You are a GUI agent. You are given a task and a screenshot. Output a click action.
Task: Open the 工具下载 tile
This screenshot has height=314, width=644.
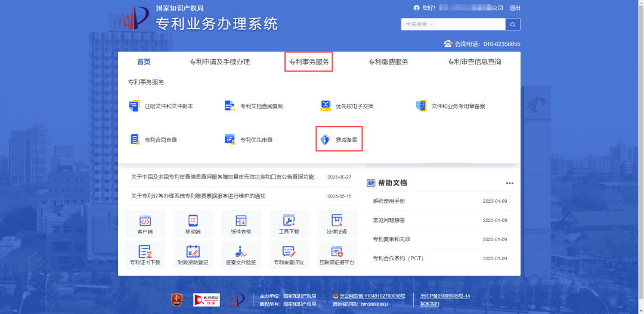pyautogui.click(x=289, y=224)
